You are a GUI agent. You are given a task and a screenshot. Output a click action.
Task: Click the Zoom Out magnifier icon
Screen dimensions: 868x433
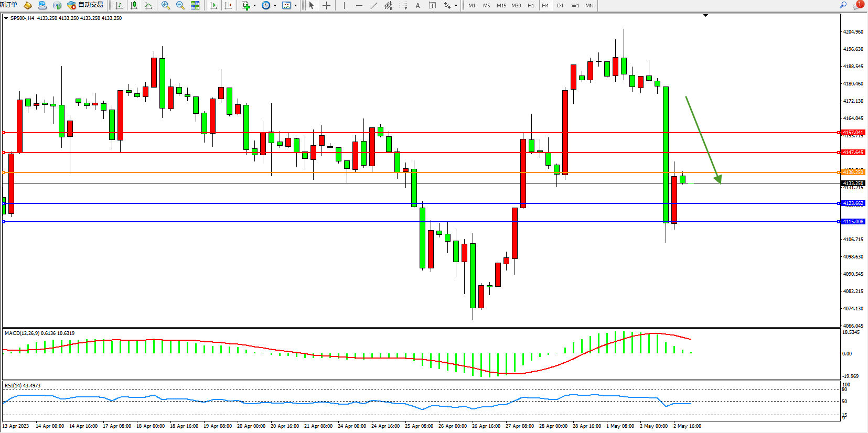point(180,5)
